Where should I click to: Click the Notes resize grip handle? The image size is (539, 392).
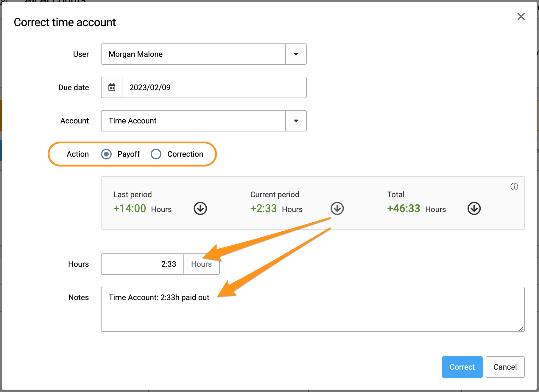(521, 329)
